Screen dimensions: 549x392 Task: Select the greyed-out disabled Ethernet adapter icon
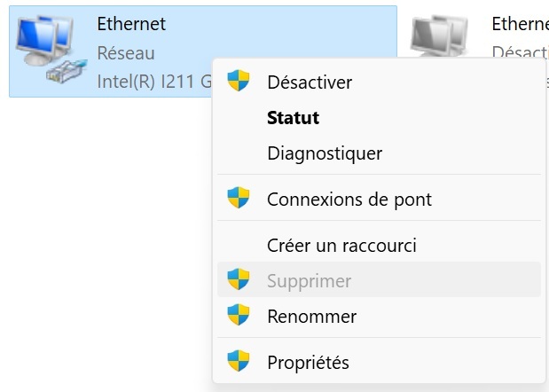click(440, 36)
